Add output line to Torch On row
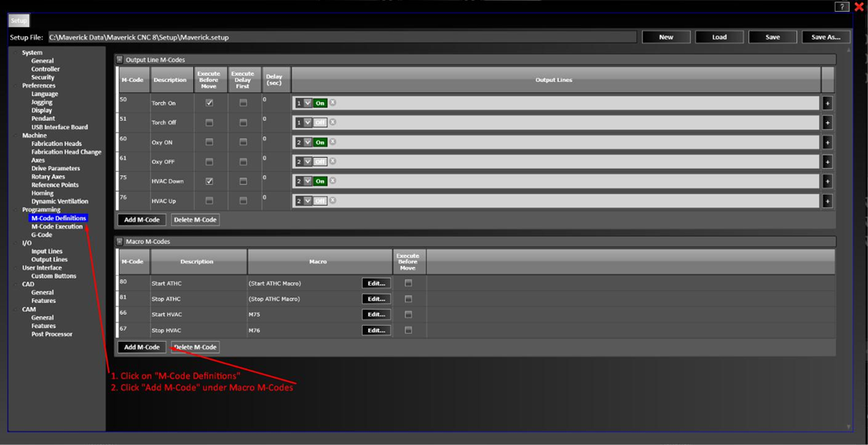868x445 pixels. (x=827, y=103)
